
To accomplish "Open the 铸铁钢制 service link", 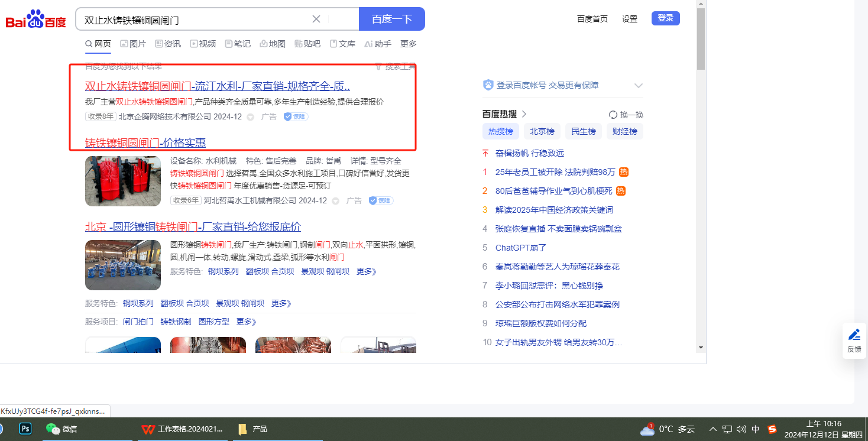I will coord(176,322).
